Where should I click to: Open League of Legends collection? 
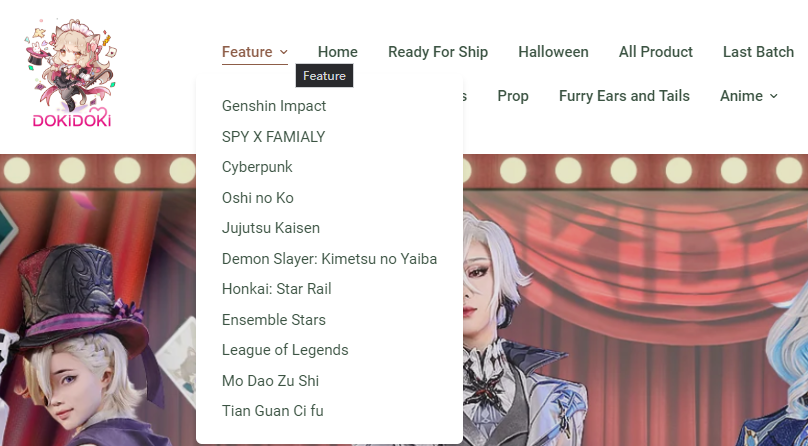(x=285, y=350)
